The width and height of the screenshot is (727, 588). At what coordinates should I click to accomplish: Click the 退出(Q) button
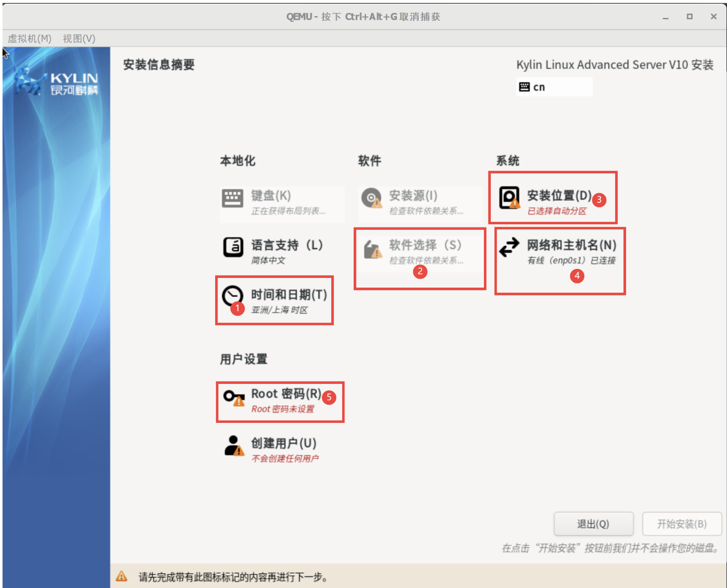pos(594,524)
